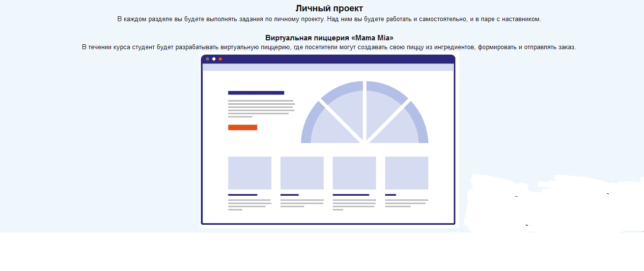Click the "Личный проект" heading
This screenshot has height=271, width=644.
tap(329, 8)
